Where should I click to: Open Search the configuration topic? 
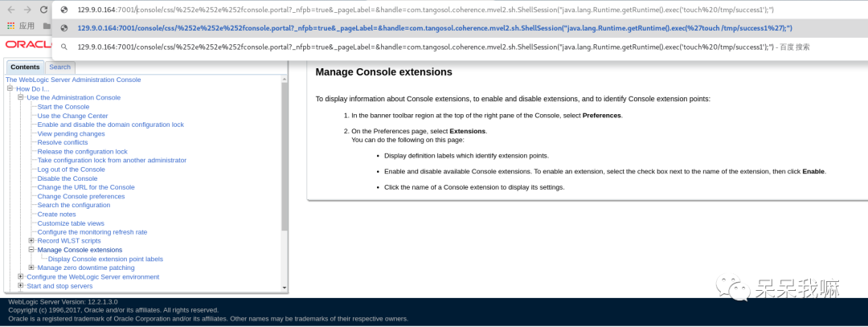(x=74, y=205)
